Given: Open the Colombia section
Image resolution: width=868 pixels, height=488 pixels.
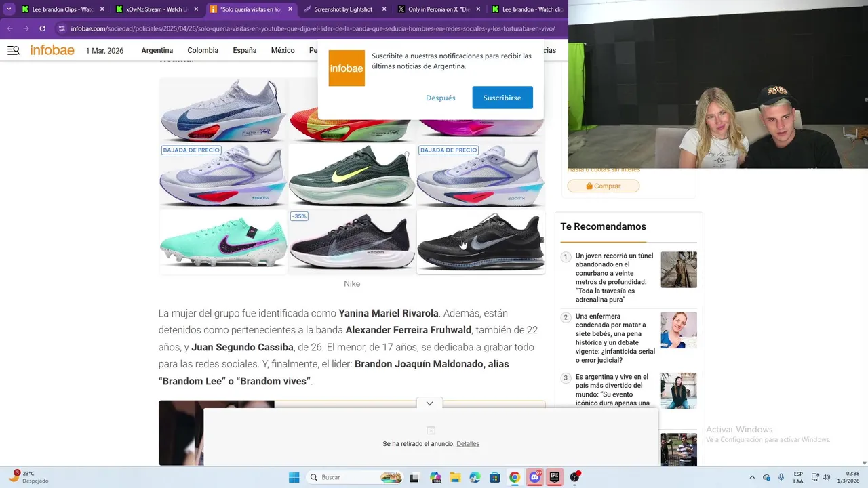Looking at the screenshot, I should pyautogui.click(x=203, y=50).
